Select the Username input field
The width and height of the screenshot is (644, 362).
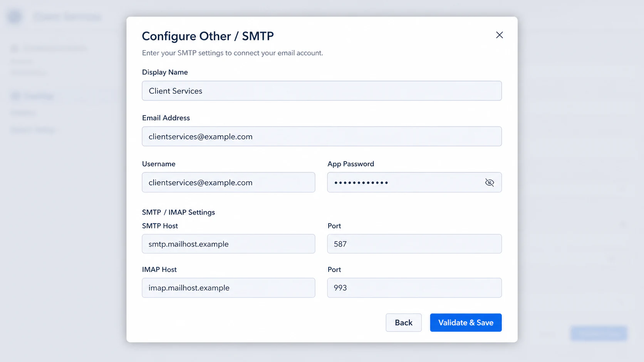(x=228, y=182)
